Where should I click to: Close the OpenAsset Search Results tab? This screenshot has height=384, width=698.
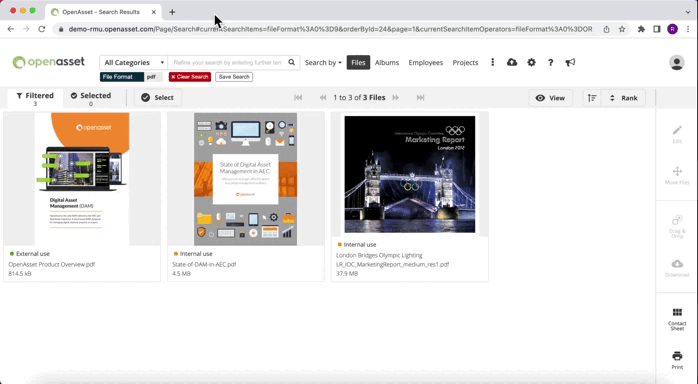tap(154, 12)
